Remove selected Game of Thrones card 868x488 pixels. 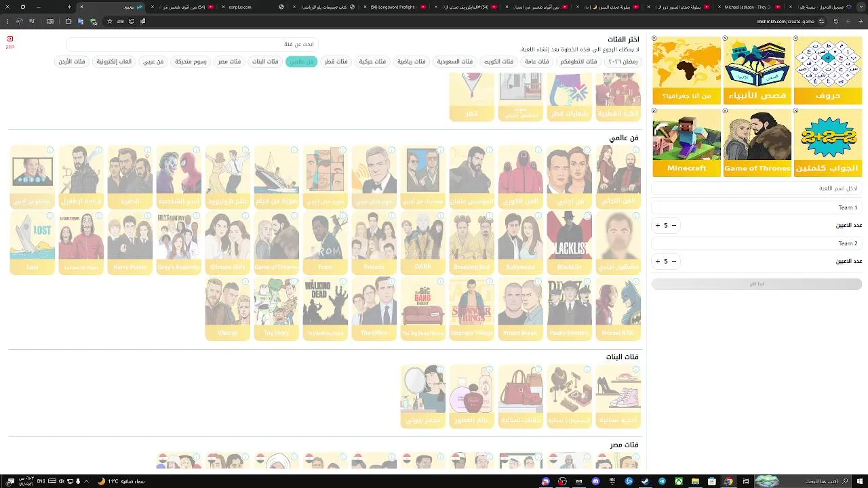725,111
